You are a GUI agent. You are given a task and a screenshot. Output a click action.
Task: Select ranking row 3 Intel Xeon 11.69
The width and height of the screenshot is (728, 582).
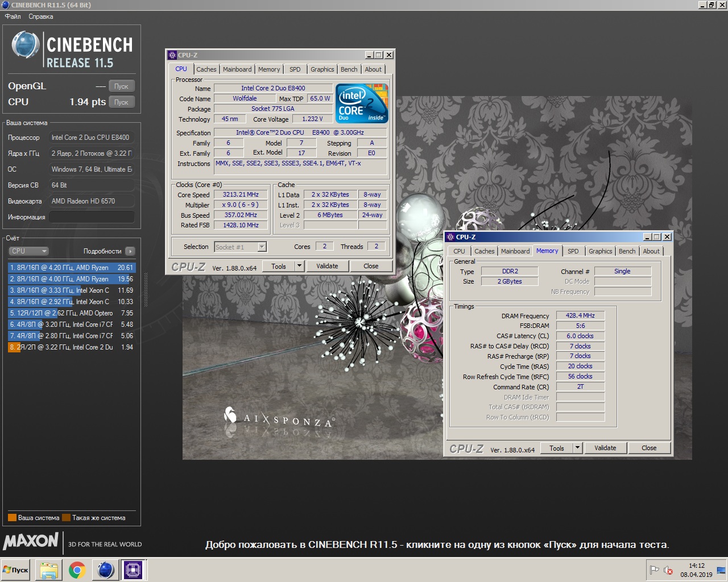[72, 290]
